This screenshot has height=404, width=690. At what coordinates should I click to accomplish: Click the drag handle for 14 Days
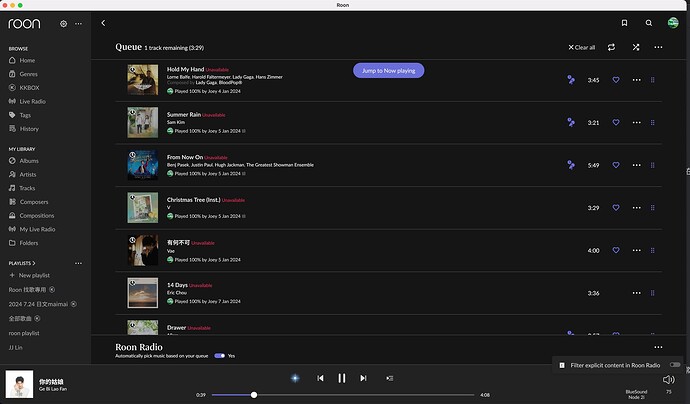point(653,293)
